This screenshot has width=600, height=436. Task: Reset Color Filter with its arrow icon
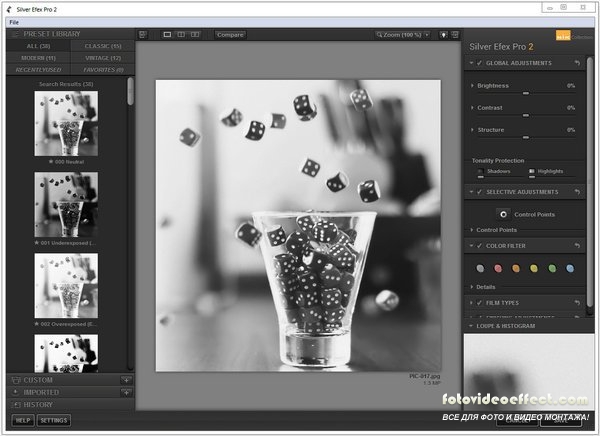tap(577, 245)
